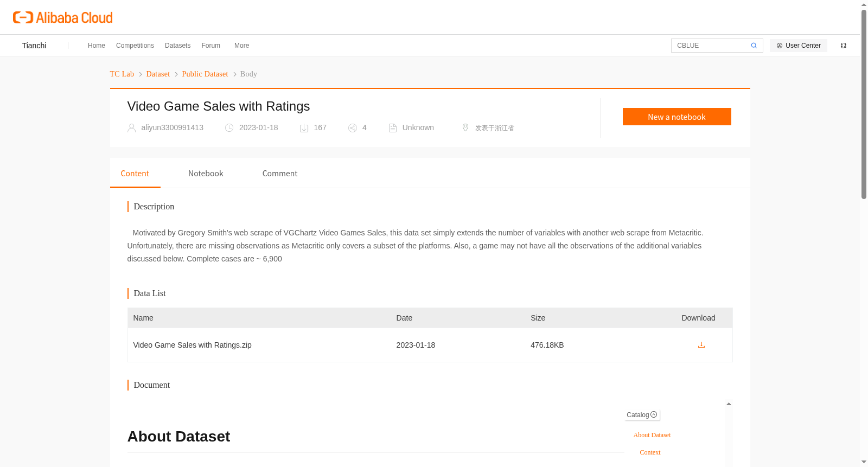Click the Size column header
The height and width of the screenshot is (467, 868).
[x=538, y=318]
